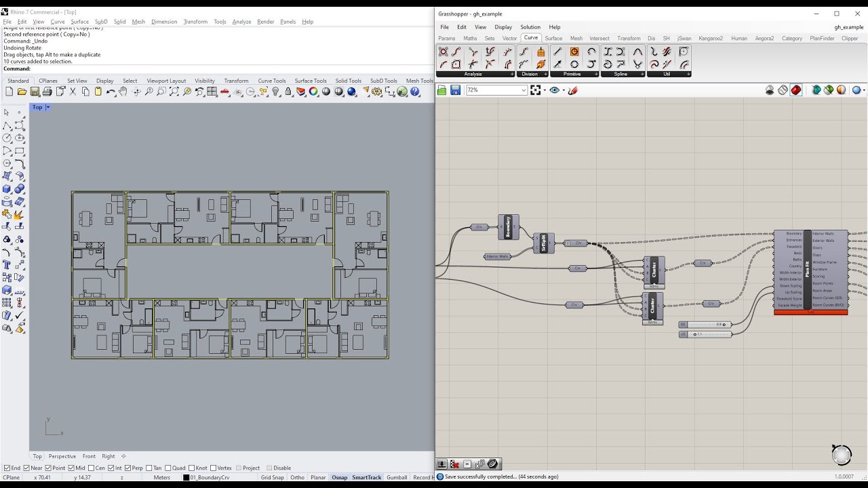
Task: Toggle the Near osnap checkbox
Action: pyautogui.click(x=27, y=468)
